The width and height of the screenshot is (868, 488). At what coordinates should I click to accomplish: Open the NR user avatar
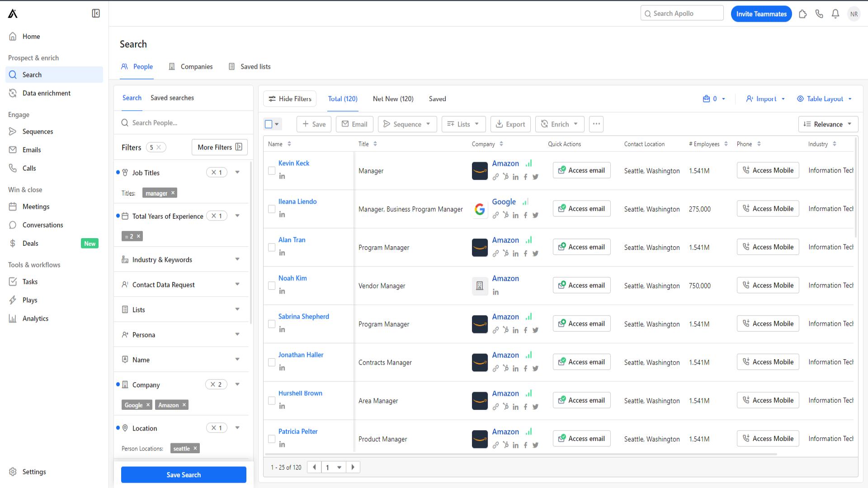tap(854, 14)
